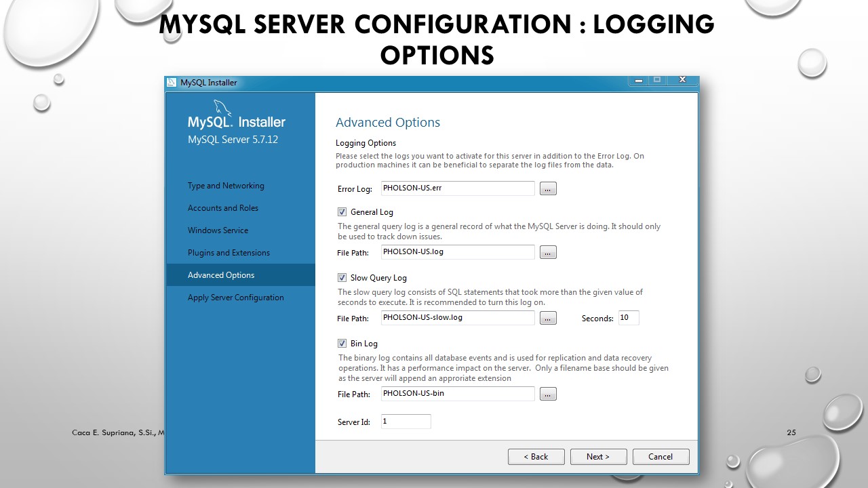Viewport: 868px width, 488px height.
Task: Jump to Apply Server Configuration step
Action: point(236,298)
